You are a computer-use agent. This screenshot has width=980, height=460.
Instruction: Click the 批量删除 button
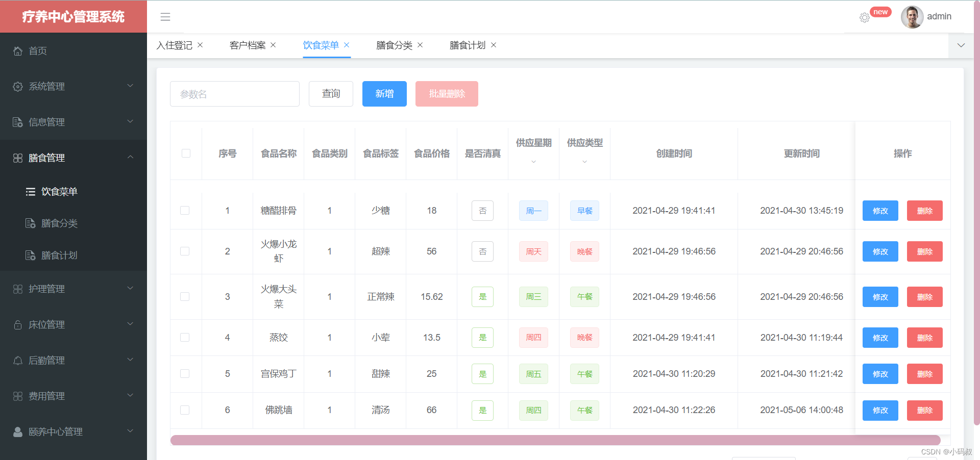point(447,94)
